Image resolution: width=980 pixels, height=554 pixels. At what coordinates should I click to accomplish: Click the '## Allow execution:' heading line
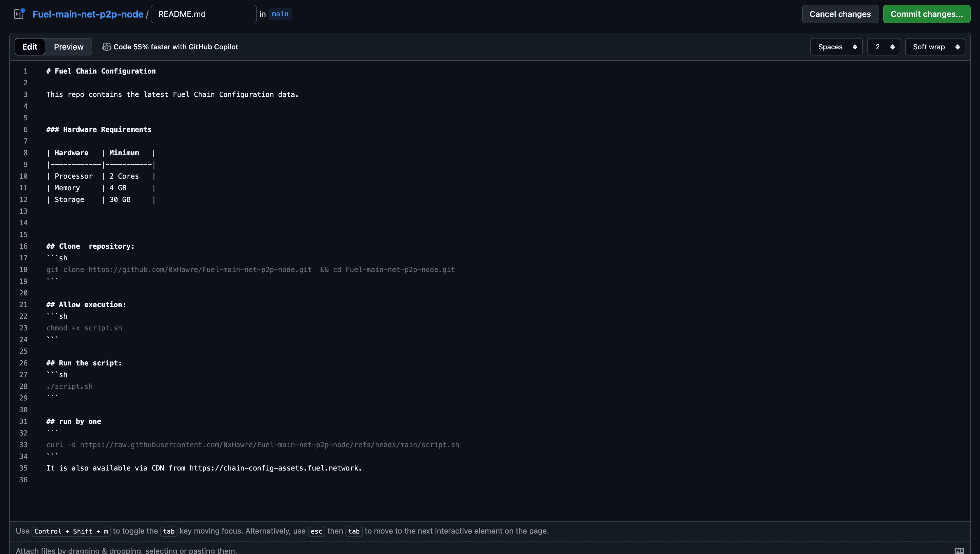click(x=86, y=305)
